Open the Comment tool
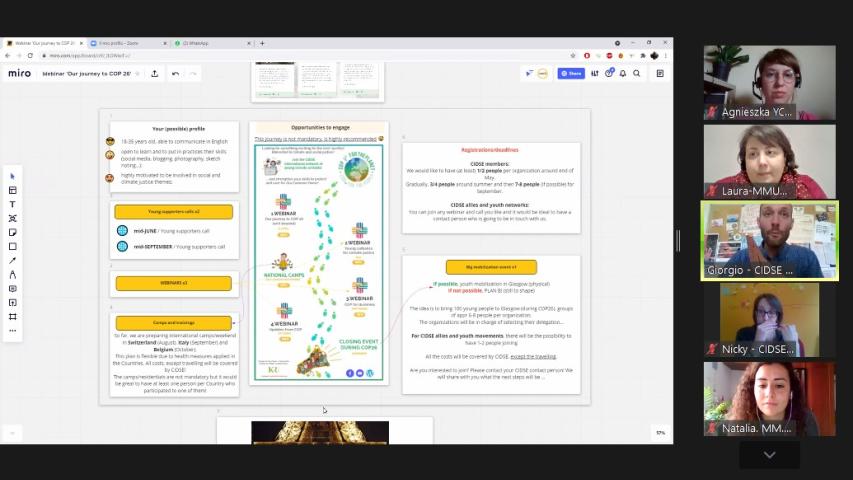The width and height of the screenshot is (853, 480). 13,288
